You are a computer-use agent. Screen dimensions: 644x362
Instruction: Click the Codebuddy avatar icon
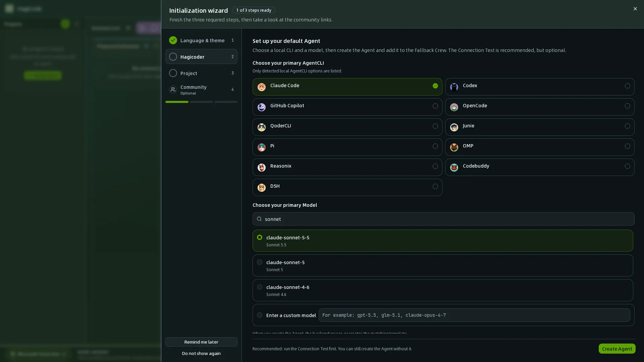tap(454, 167)
